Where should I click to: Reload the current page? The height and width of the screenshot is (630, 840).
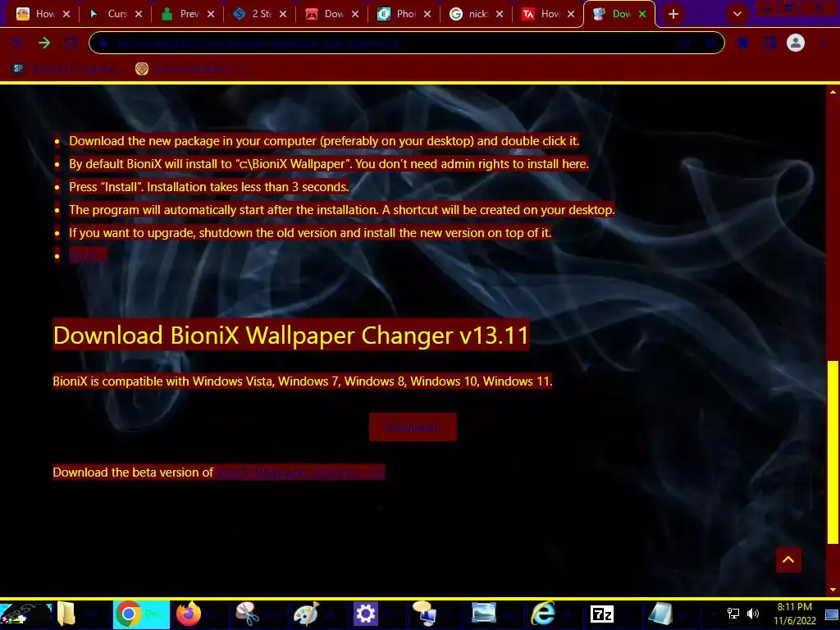coord(71,43)
